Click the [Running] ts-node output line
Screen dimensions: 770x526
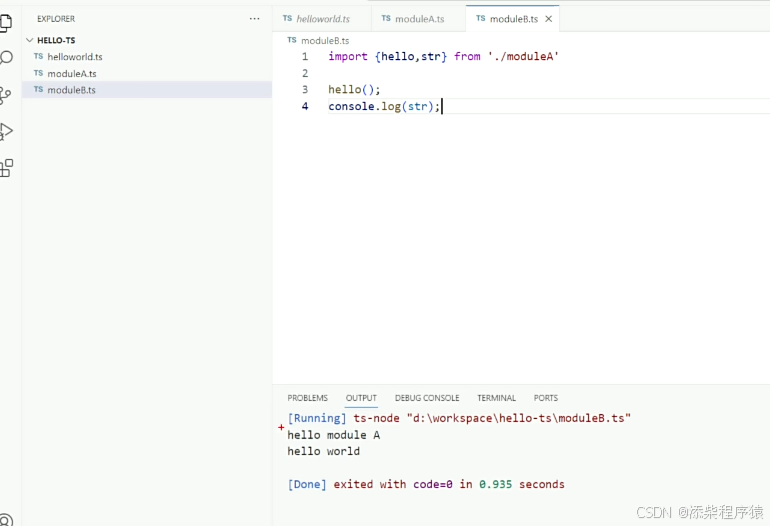coord(459,418)
